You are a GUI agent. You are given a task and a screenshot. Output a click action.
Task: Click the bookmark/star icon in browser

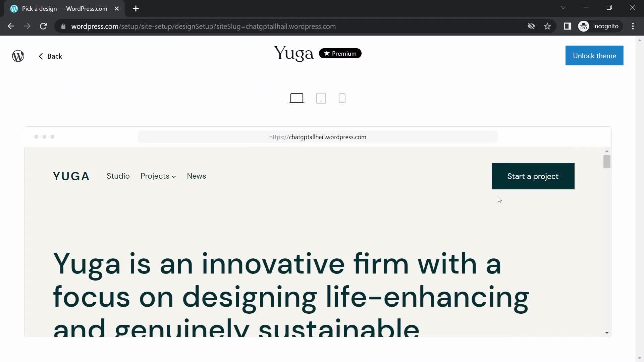(x=548, y=26)
